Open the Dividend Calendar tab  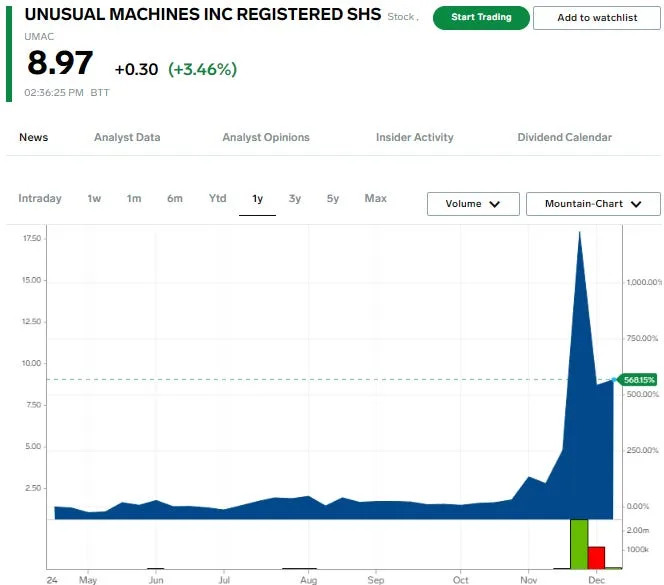pos(564,137)
